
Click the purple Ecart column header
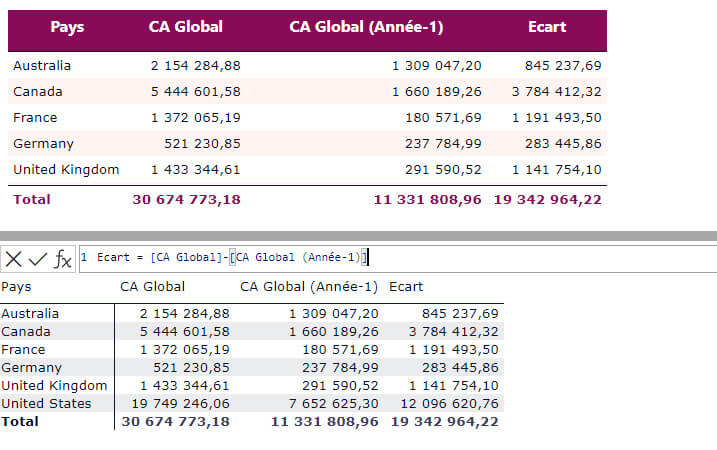click(x=547, y=27)
